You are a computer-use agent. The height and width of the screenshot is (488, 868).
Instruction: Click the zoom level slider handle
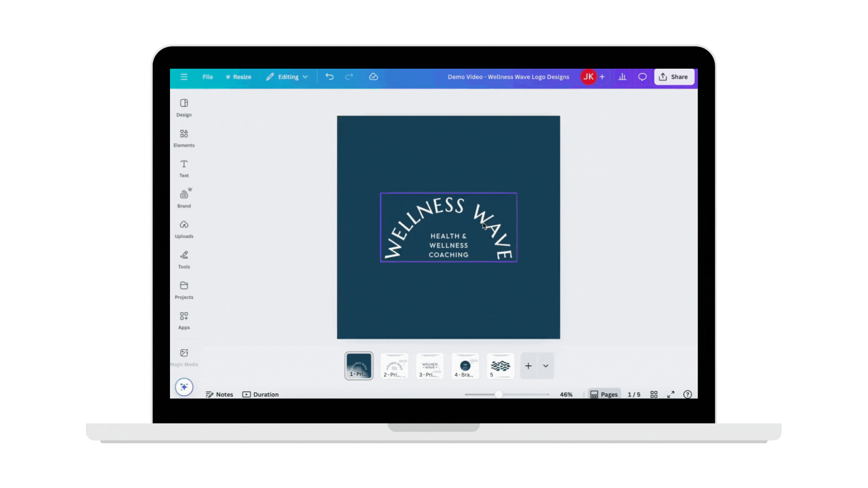[499, 394]
